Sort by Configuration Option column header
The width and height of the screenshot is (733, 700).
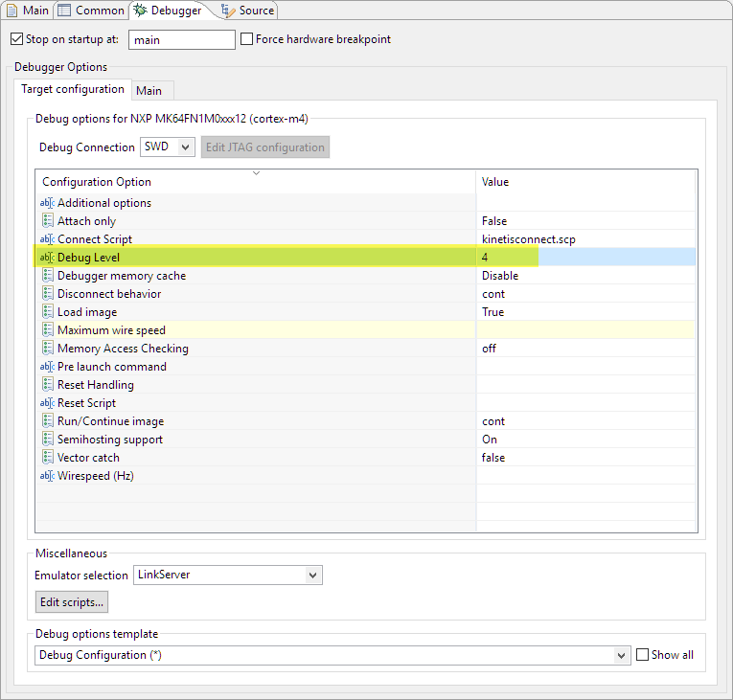point(255,182)
